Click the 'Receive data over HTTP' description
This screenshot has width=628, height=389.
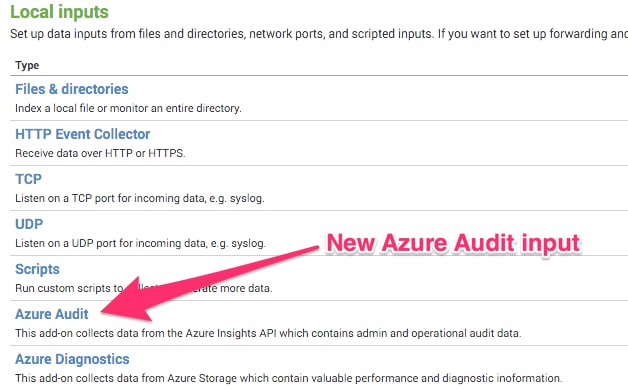click(100, 153)
